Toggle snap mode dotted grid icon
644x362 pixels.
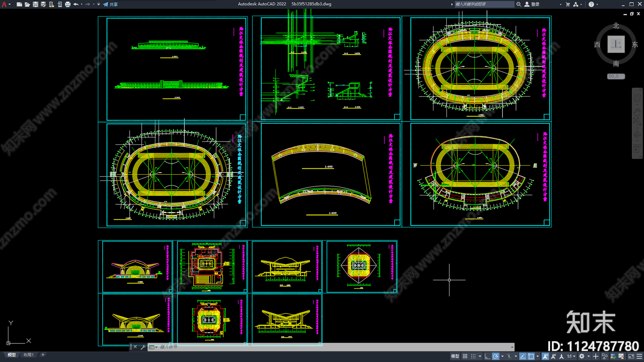(x=473, y=356)
